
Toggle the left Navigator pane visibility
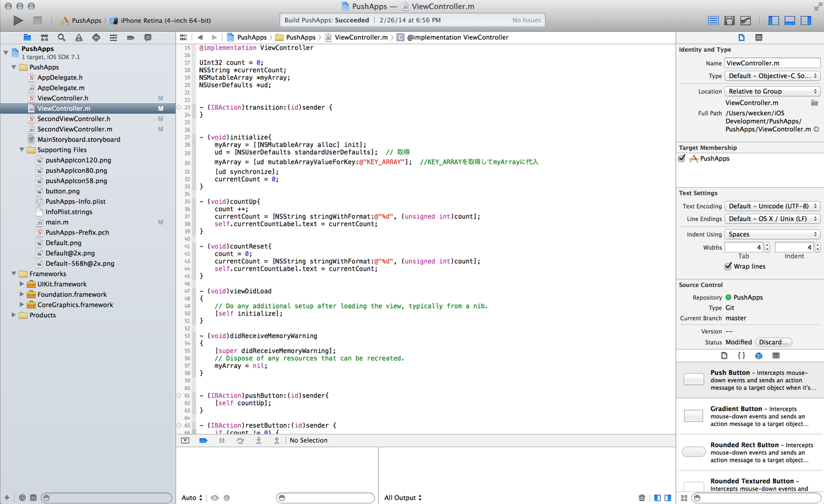tap(773, 20)
